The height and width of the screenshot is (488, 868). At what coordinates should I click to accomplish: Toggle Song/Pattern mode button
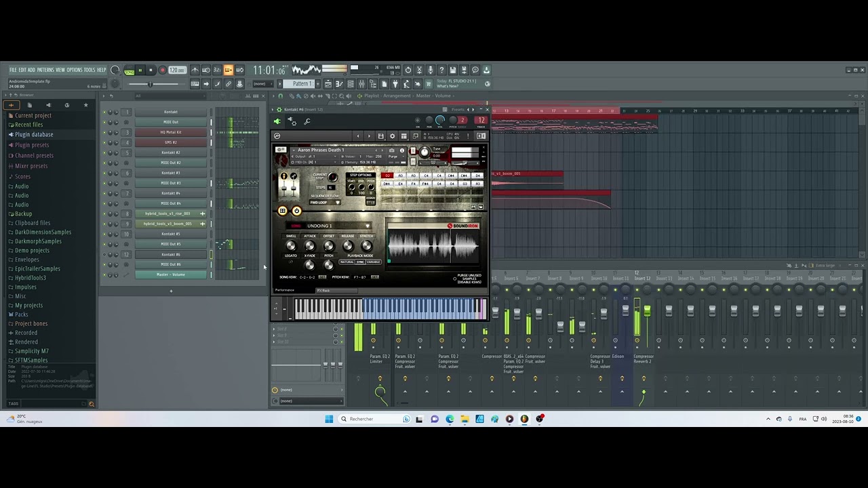[129, 70]
